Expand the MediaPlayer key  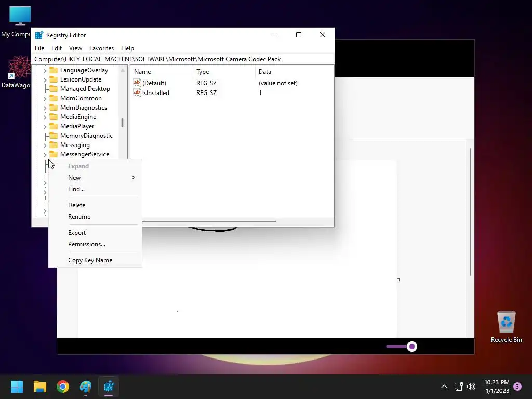pos(45,127)
